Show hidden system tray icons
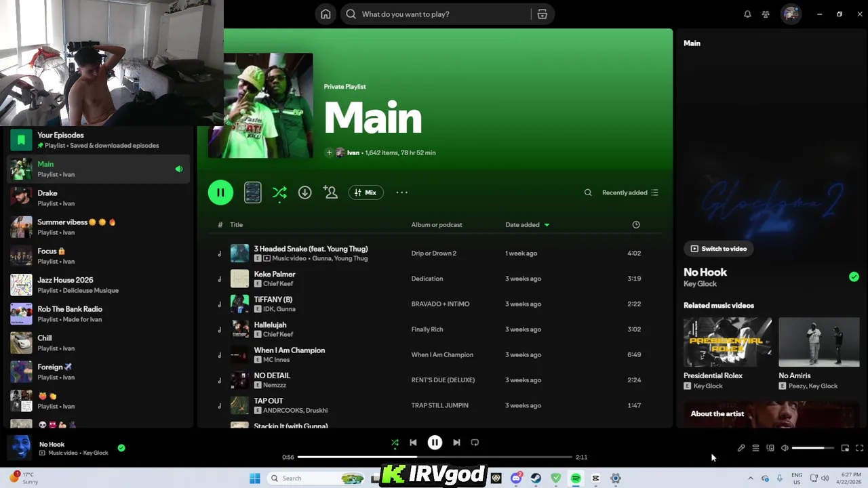The width and height of the screenshot is (868, 488). (x=750, y=479)
